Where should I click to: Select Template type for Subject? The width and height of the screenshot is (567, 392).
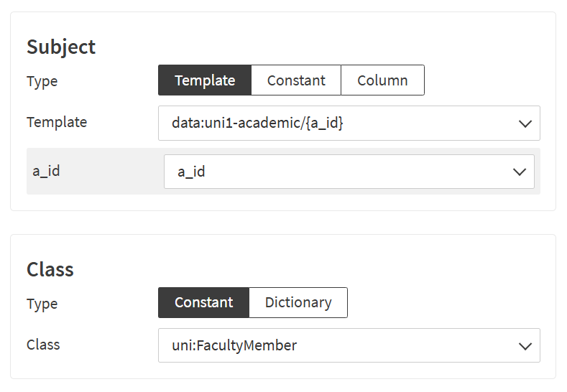tap(205, 80)
